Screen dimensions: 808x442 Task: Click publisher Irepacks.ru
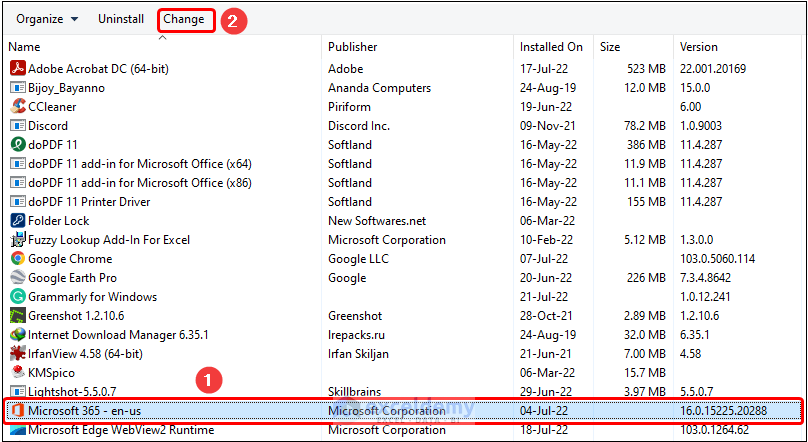click(356, 335)
